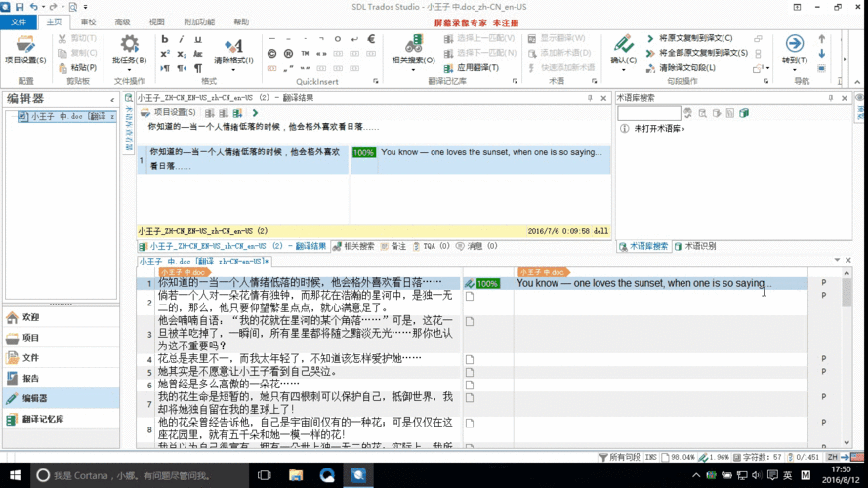This screenshot has height=488, width=868.
Task: Insert the euro symbol from QuickInsert
Action: click(371, 39)
